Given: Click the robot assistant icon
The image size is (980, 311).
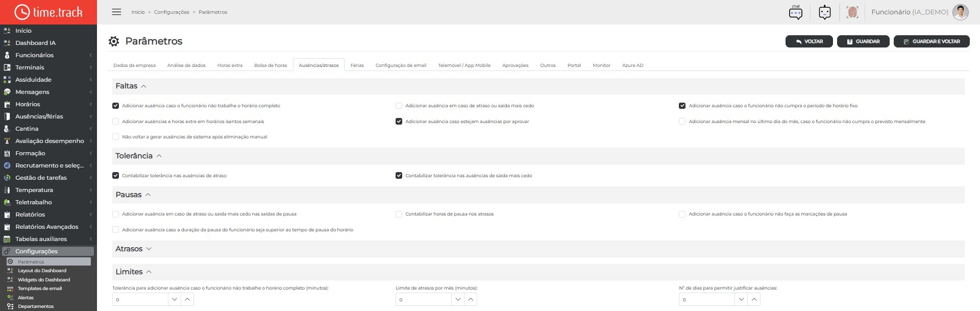Looking at the screenshot, I should tap(824, 12).
